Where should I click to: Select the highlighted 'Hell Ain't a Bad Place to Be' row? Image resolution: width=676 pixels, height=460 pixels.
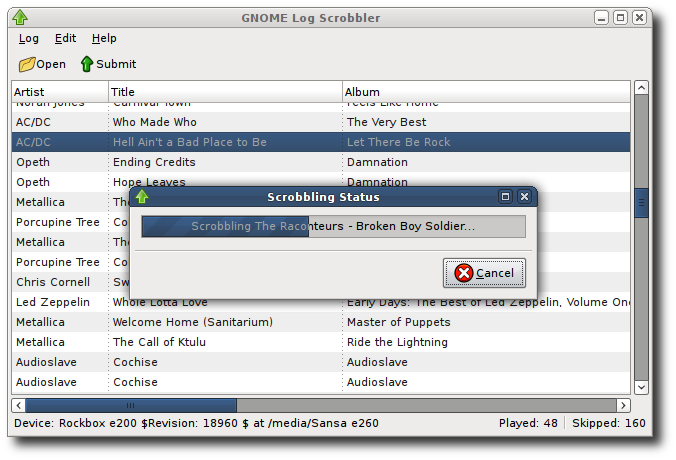coord(321,142)
